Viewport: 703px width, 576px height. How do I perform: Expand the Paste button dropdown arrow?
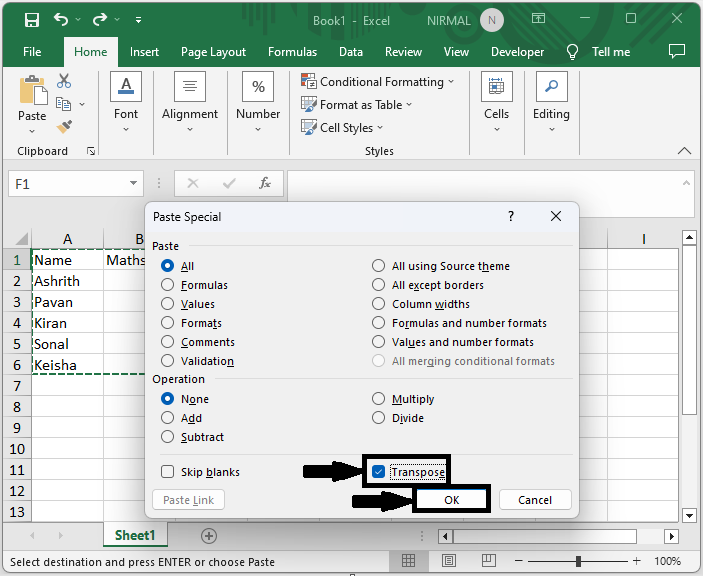coord(32,131)
